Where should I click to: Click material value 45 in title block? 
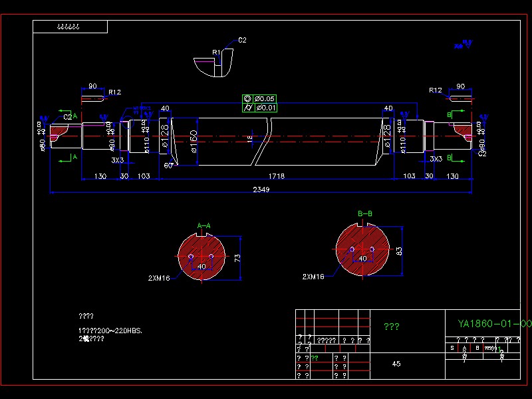pos(396,364)
